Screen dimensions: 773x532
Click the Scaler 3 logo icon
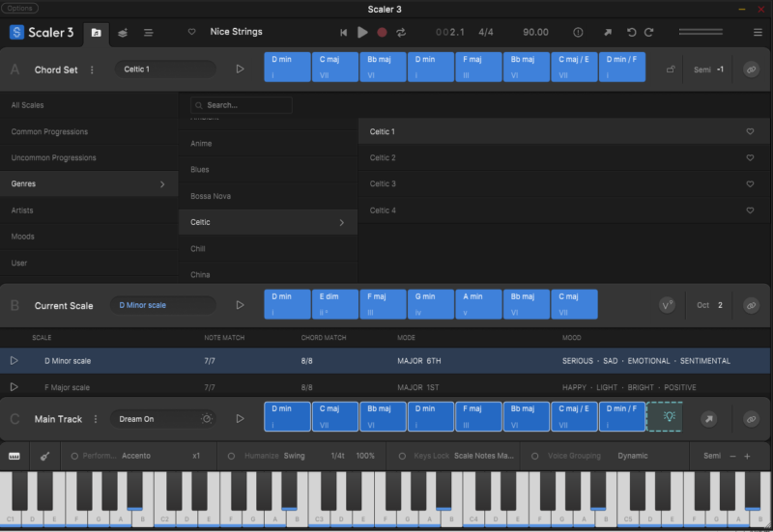coord(16,33)
